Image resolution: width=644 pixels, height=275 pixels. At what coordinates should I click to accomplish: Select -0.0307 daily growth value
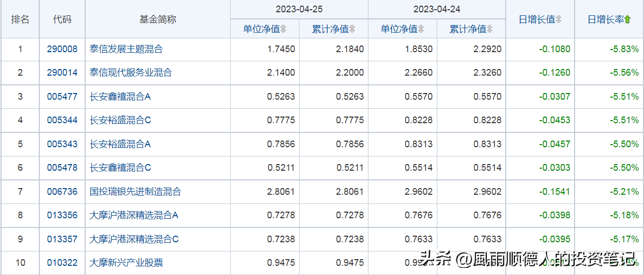coord(555,97)
